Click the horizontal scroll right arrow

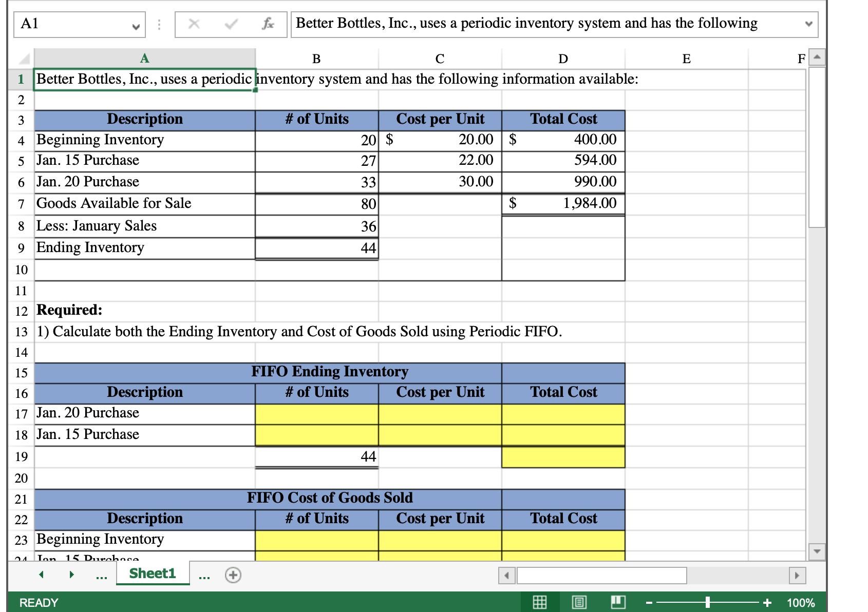pyautogui.click(x=797, y=576)
